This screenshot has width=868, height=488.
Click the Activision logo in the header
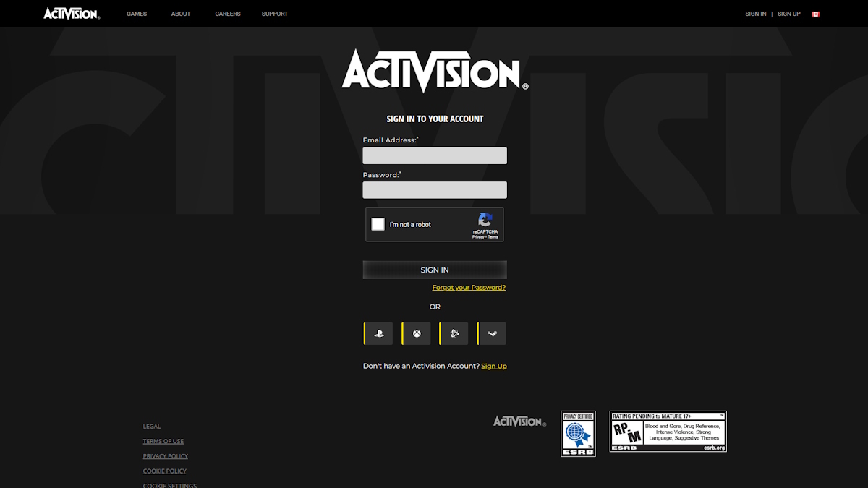coord(69,12)
